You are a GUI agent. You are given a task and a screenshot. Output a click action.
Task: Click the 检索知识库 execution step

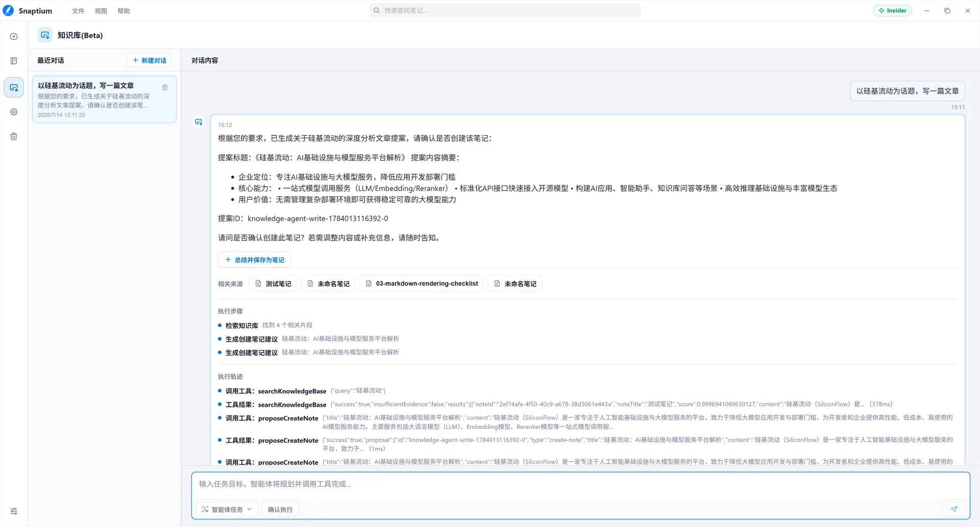[x=265, y=325]
